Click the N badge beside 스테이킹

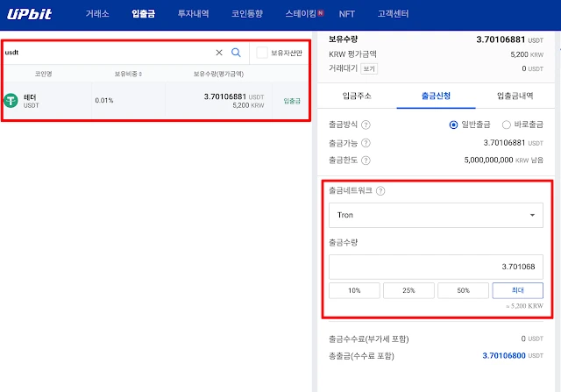coord(321,13)
